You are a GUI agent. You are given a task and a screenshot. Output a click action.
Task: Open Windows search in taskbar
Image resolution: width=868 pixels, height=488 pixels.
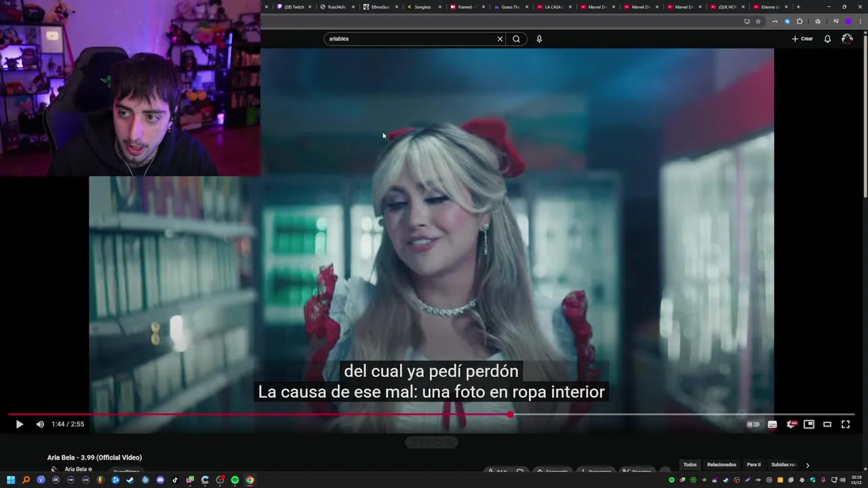coord(26,480)
